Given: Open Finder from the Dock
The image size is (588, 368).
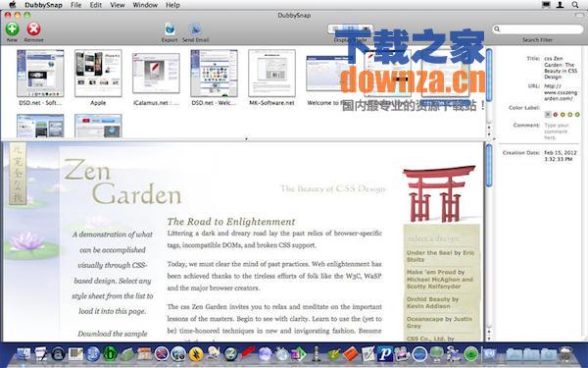Looking at the screenshot, I should (24, 354).
